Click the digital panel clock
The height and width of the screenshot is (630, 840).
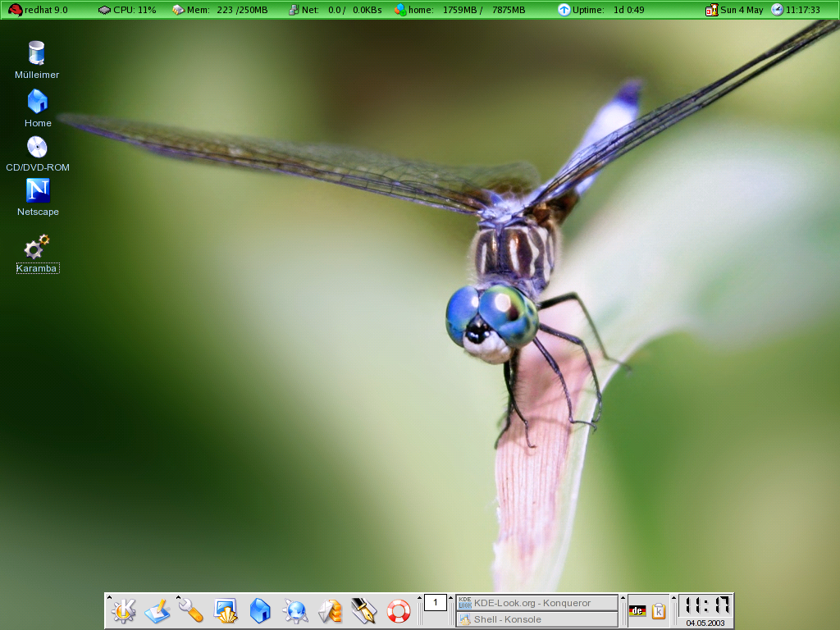(706, 606)
